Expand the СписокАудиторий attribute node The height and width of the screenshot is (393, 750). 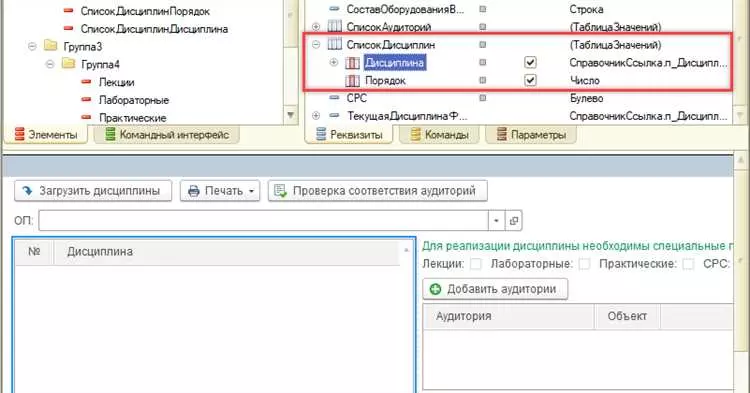coord(316,27)
